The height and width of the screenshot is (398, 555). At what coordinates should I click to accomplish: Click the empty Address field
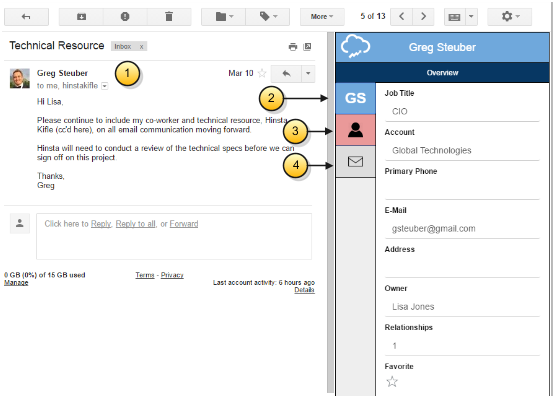pyautogui.click(x=462, y=268)
